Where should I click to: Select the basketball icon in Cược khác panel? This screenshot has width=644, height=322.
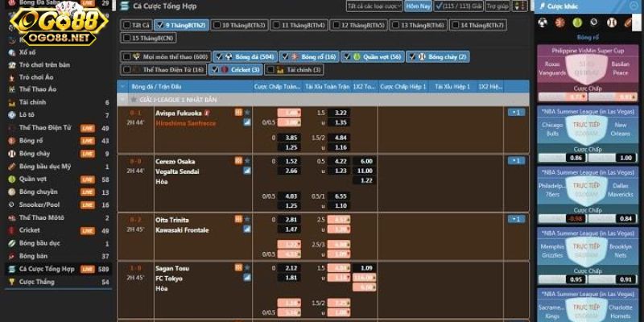coord(559,23)
